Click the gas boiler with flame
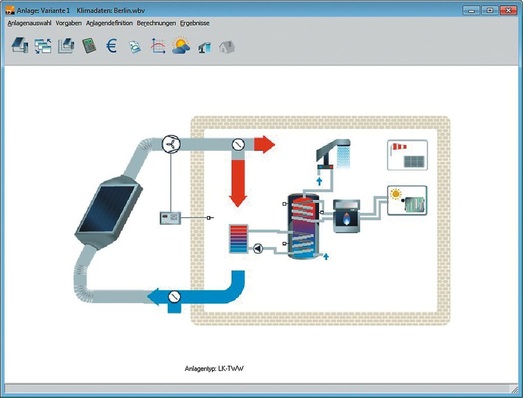 pyautogui.click(x=347, y=216)
